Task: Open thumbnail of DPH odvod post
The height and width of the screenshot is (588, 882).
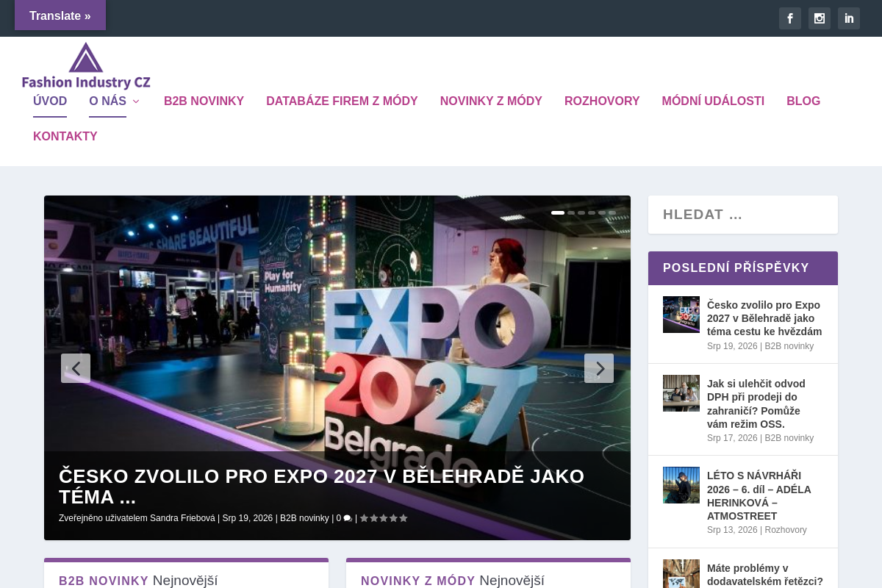Action: (681, 393)
